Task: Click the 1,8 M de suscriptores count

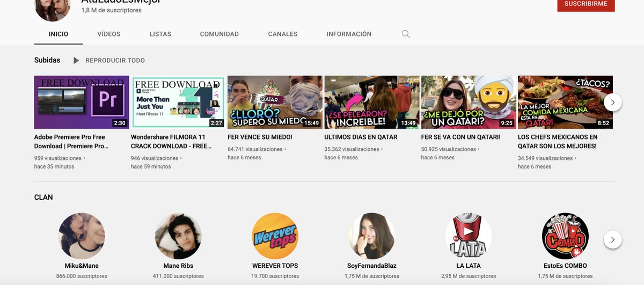Action: pos(111,10)
